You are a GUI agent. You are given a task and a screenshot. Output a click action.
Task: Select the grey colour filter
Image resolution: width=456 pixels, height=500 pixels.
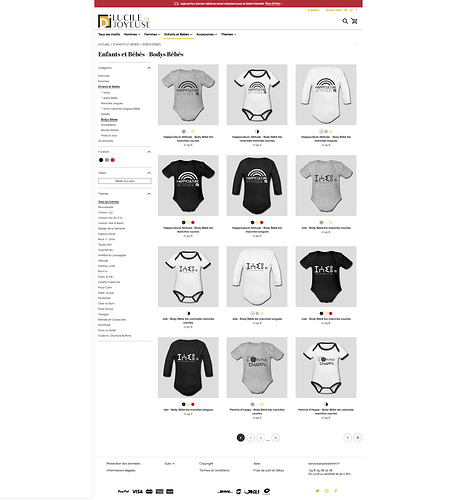(107, 160)
